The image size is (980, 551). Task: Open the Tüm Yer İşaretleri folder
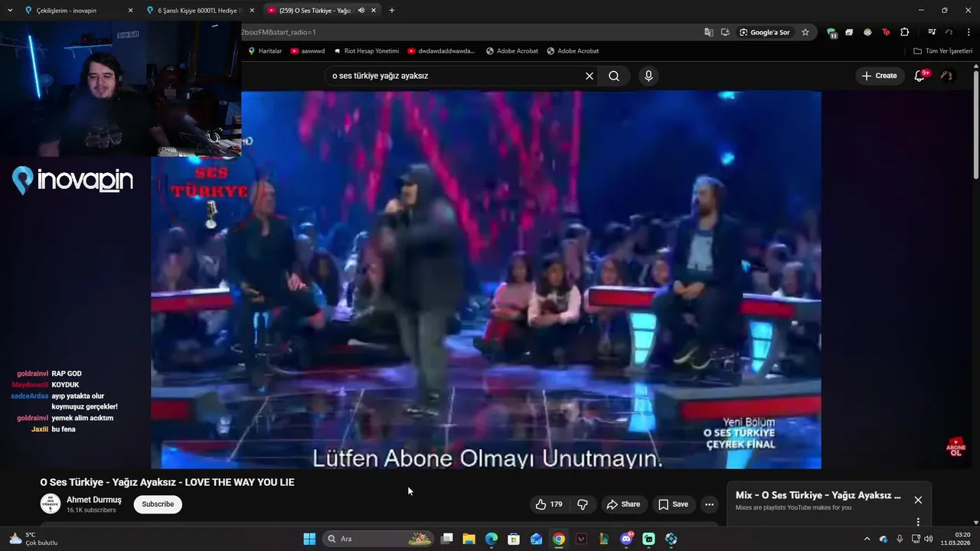942,51
